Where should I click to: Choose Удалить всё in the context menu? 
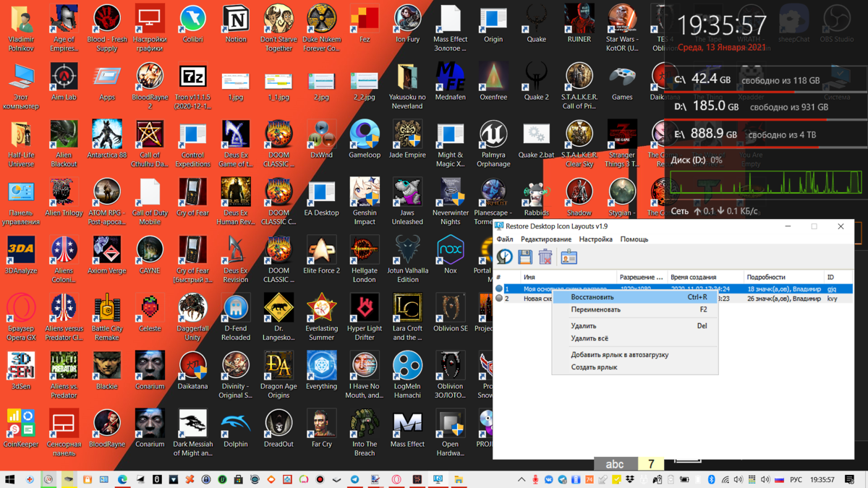(635, 338)
